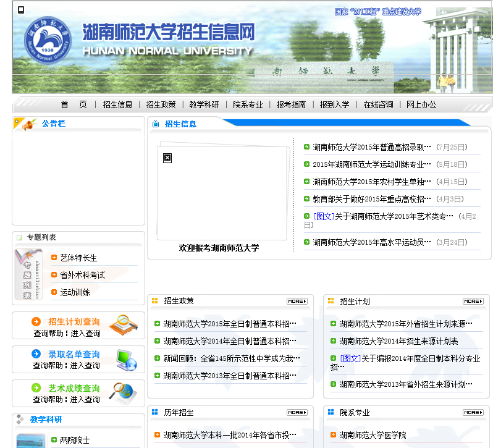Image resolution: width=493 pixels, height=448 pixels.
Task: Click 进入查询 under 录取名单查询
Action: coord(85,366)
